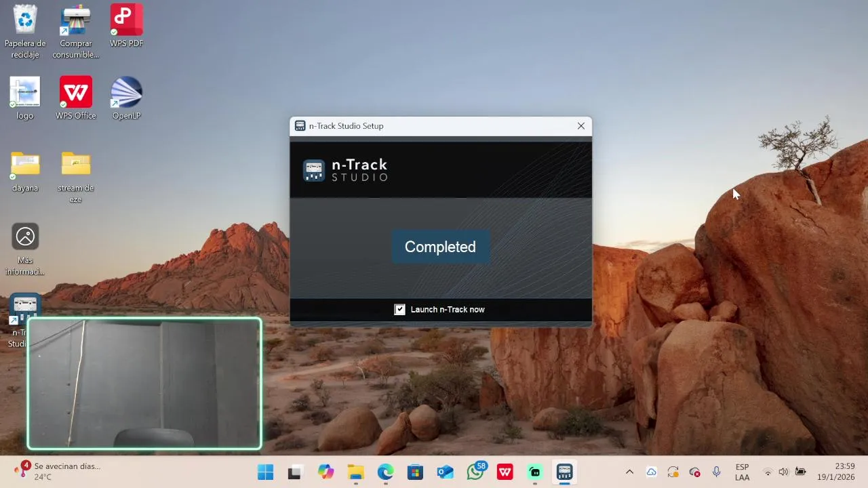Uncheck the Launch n-Track now checkbox
Viewport: 868px width, 488px height.
pos(400,309)
